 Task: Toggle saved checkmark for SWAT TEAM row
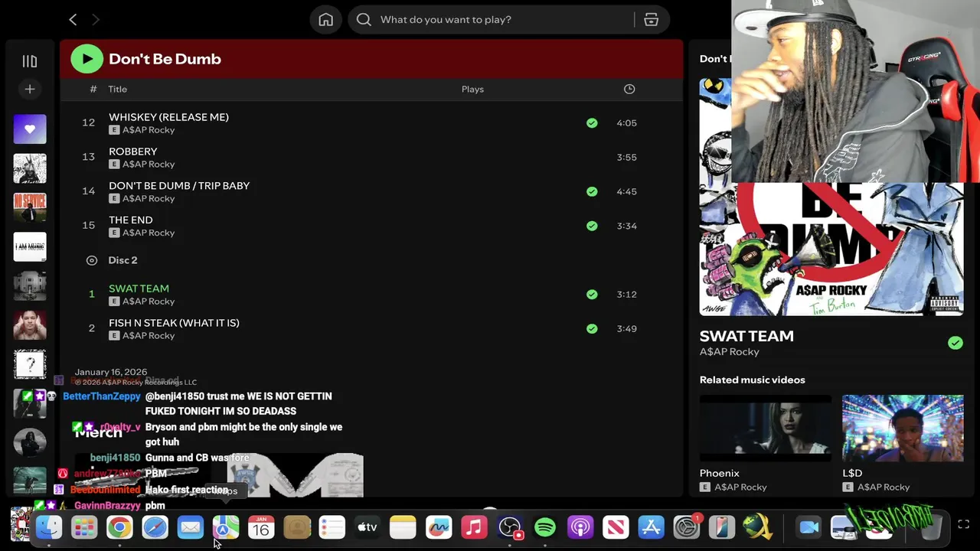coord(592,295)
